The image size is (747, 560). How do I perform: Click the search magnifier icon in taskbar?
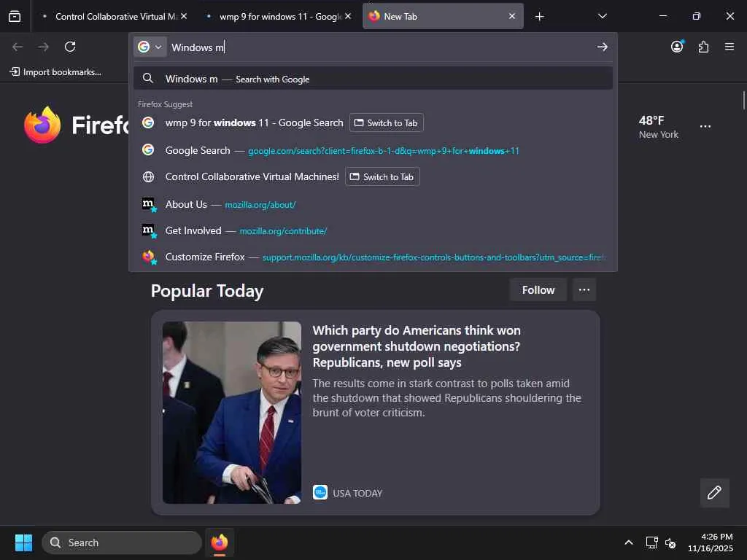click(55, 542)
